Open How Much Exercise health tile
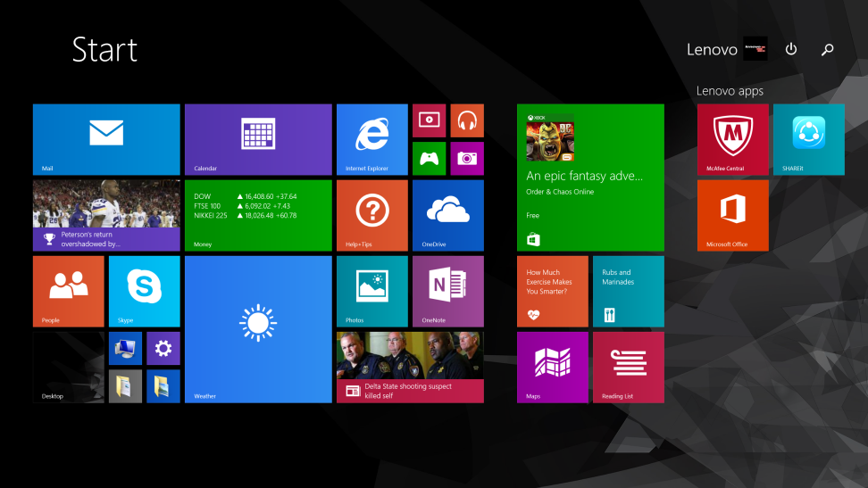The width and height of the screenshot is (868, 488). (x=553, y=291)
